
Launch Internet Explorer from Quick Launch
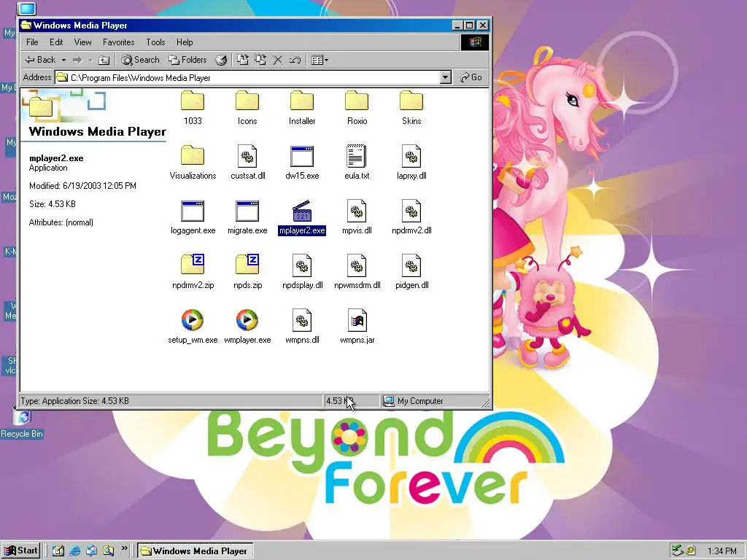tap(75, 551)
